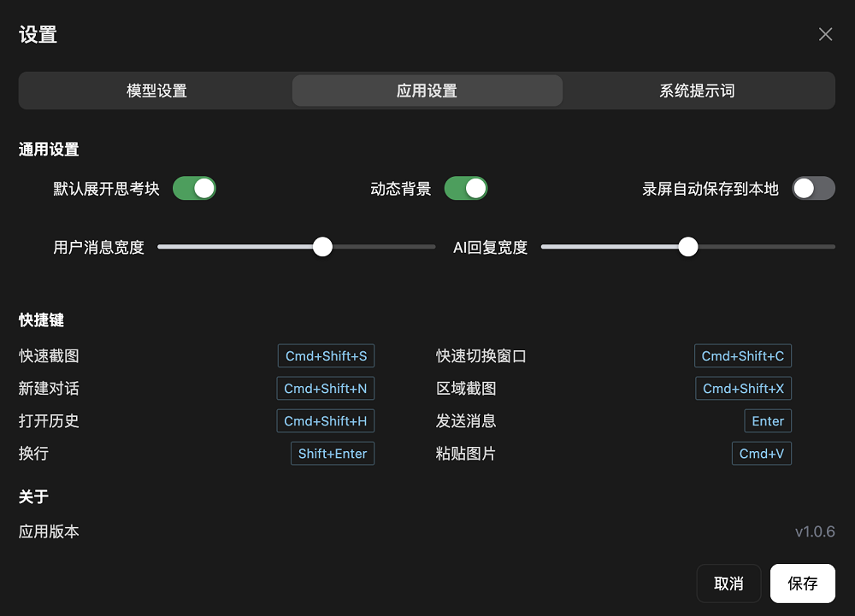Enable 录屏自动保存到本地 switch
This screenshot has height=616, width=855.
point(813,188)
